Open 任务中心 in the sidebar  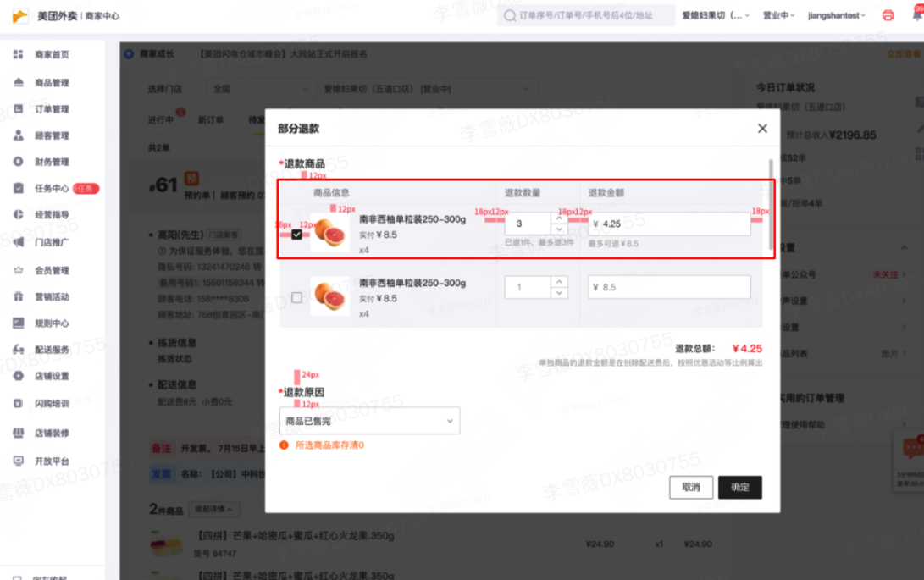52,189
